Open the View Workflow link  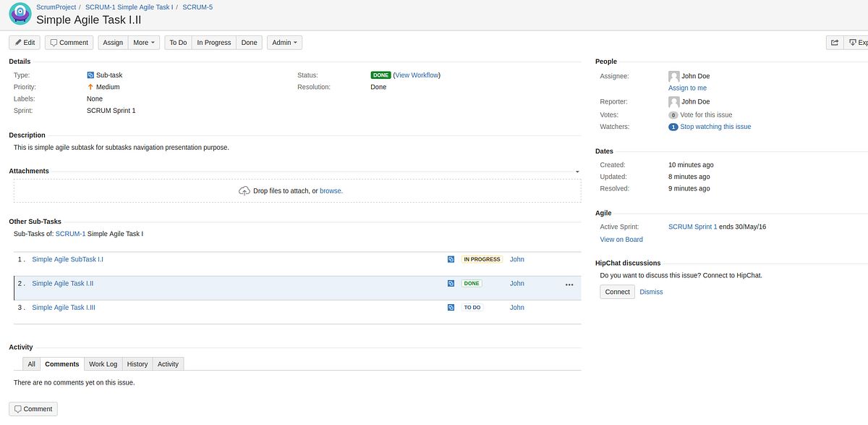(415, 75)
